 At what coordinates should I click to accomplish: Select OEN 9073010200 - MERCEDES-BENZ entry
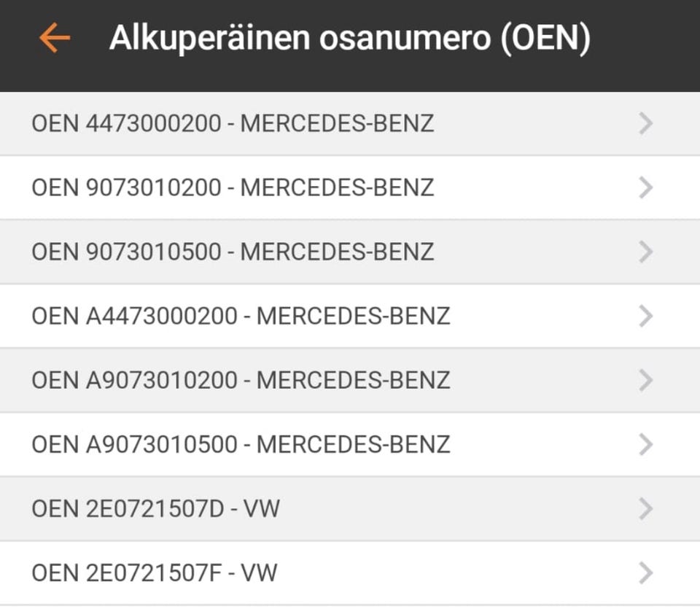(233, 188)
